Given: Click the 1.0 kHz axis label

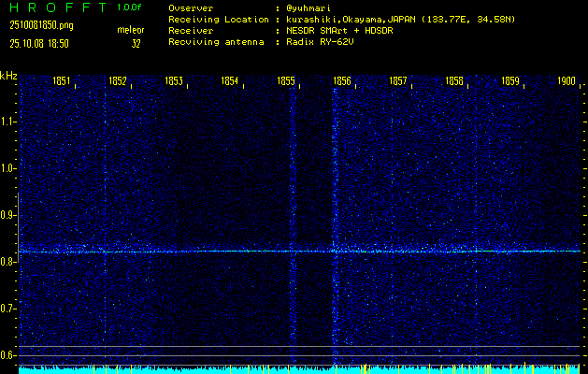Looking at the screenshot, I should pyautogui.click(x=7, y=168).
